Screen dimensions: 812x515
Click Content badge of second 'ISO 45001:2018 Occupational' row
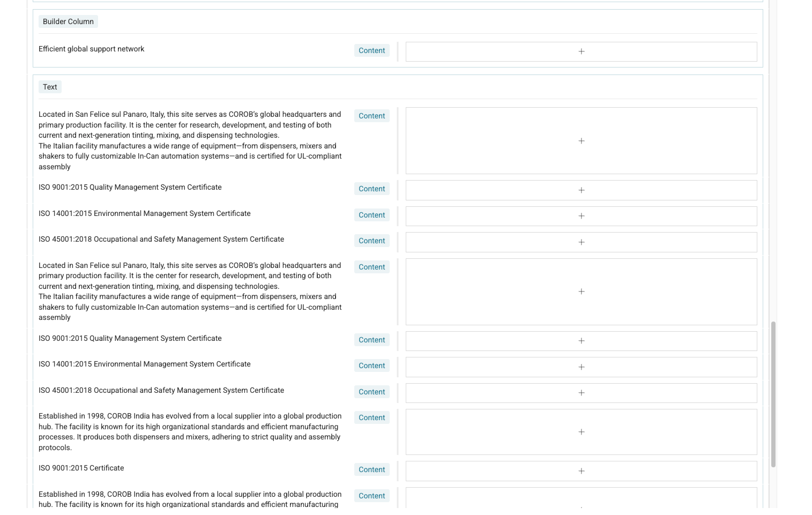pyautogui.click(x=371, y=392)
